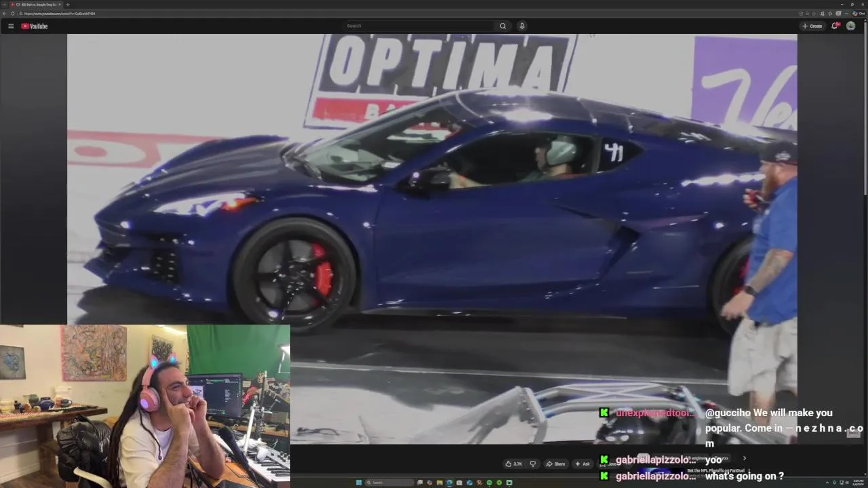Click the Create button

[x=812, y=26]
